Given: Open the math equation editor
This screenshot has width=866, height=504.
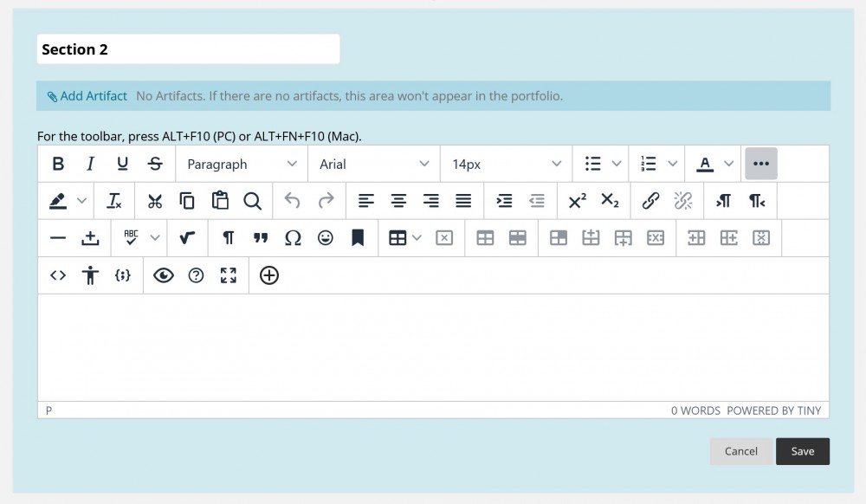Looking at the screenshot, I should click(x=187, y=238).
